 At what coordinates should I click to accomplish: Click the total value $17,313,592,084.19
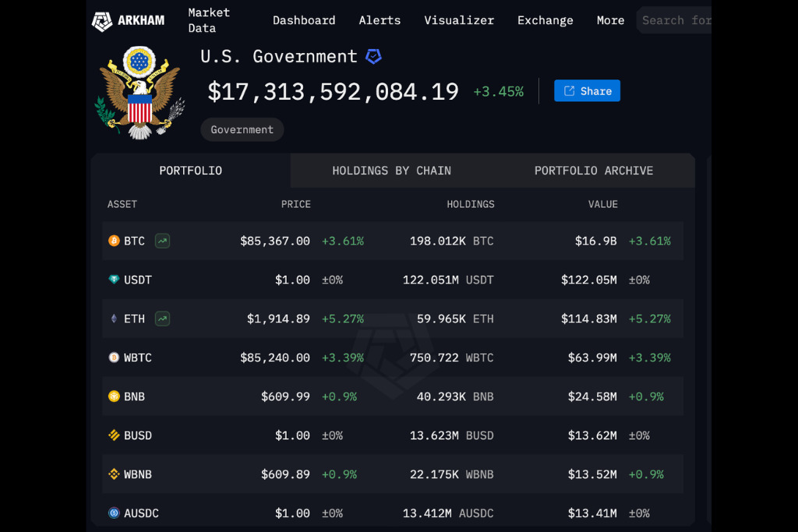coord(333,92)
